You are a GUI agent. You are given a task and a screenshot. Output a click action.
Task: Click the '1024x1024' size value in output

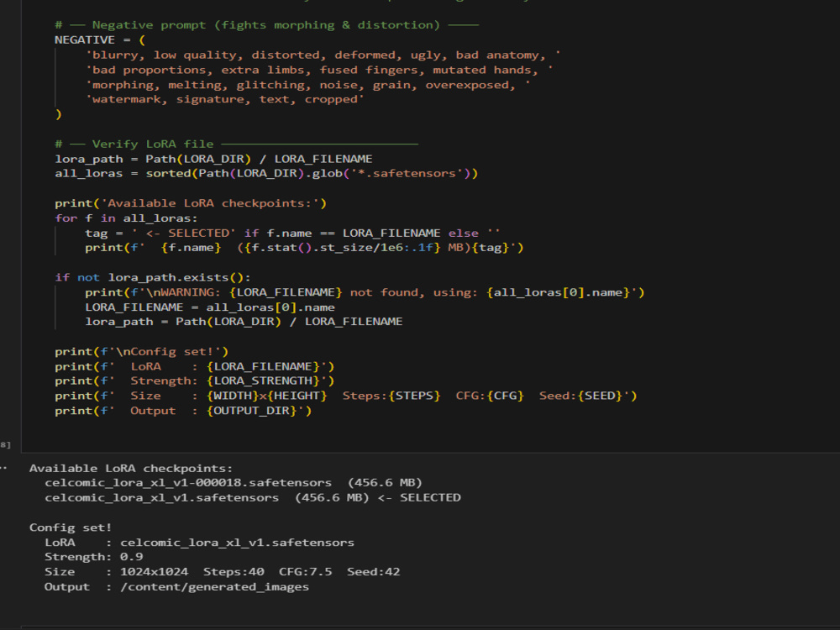point(155,572)
